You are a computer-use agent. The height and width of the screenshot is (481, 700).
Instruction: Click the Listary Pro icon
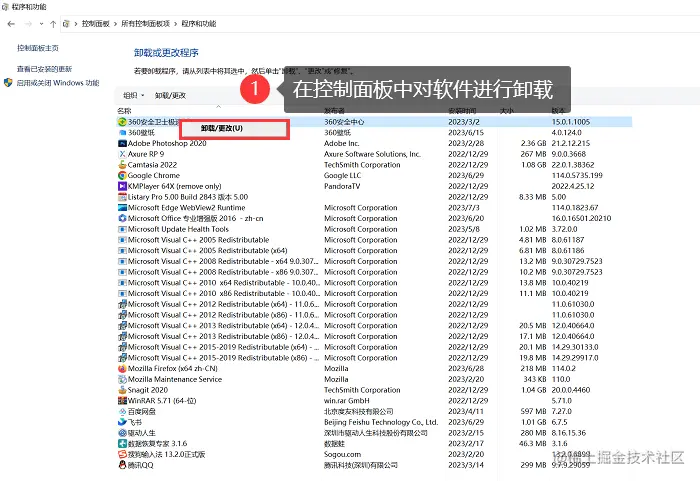coord(122,197)
